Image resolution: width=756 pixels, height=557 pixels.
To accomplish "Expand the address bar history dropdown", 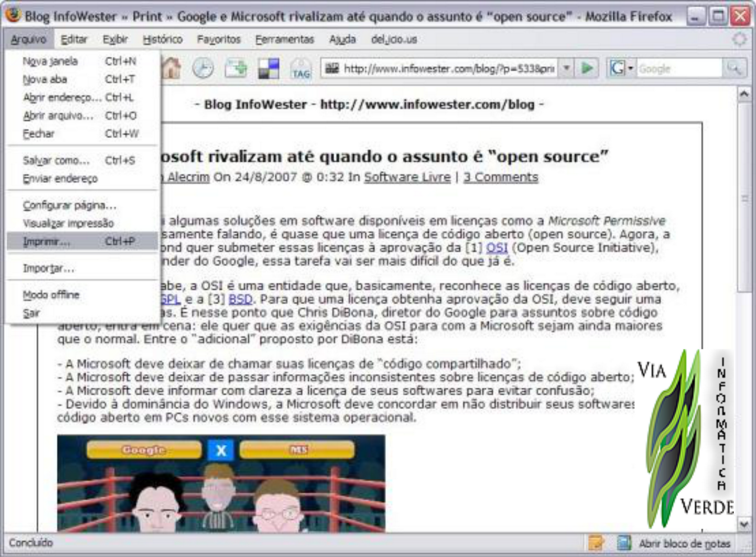I will (566, 69).
